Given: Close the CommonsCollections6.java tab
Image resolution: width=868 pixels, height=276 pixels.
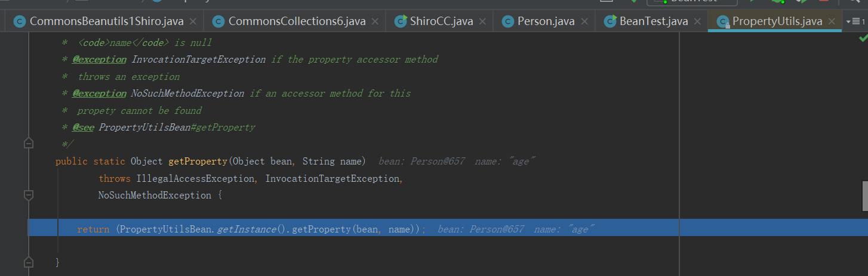Looking at the screenshot, I should click(375, 21).
